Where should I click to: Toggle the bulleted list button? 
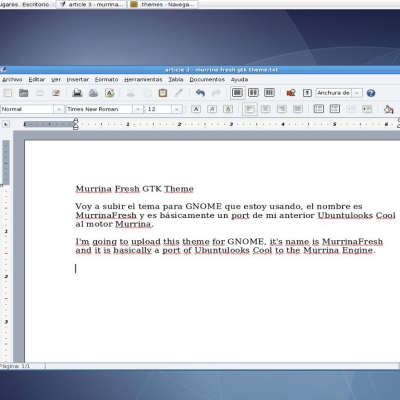pyautogui.click(x=335, y=109)
